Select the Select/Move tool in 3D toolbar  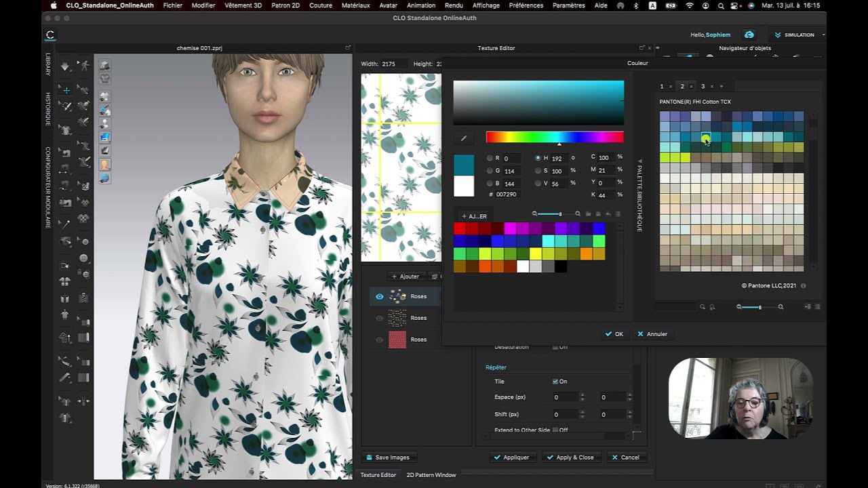click(x=66, y=89)
